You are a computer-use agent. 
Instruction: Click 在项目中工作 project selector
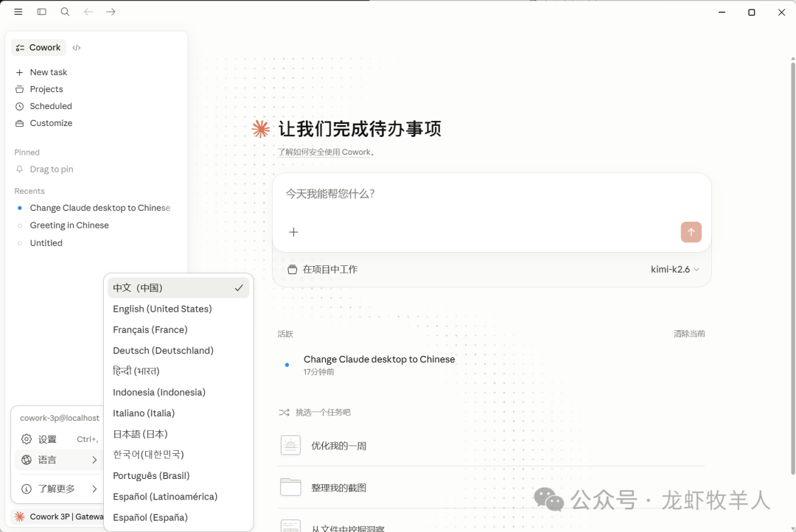tap(322, 270)
